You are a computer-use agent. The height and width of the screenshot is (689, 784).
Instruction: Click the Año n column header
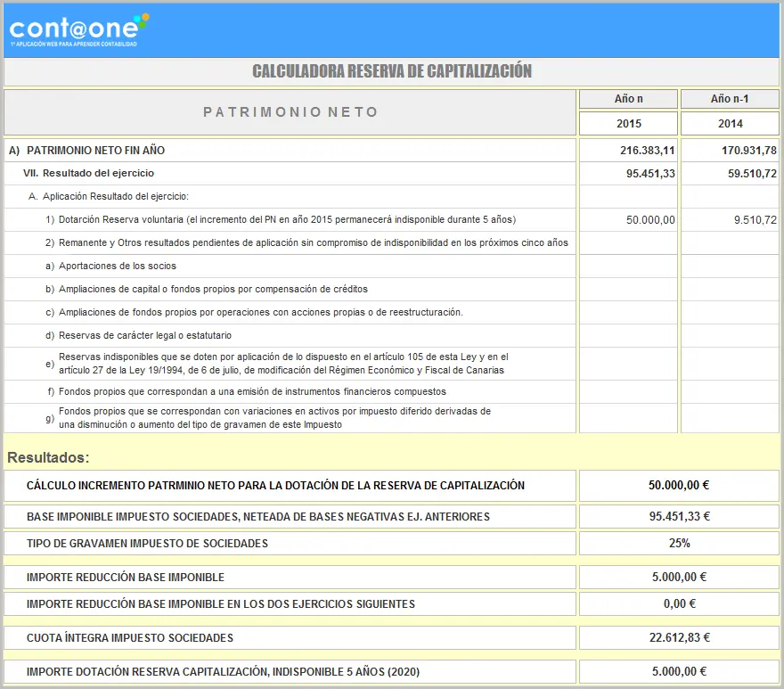pos(628,99)
